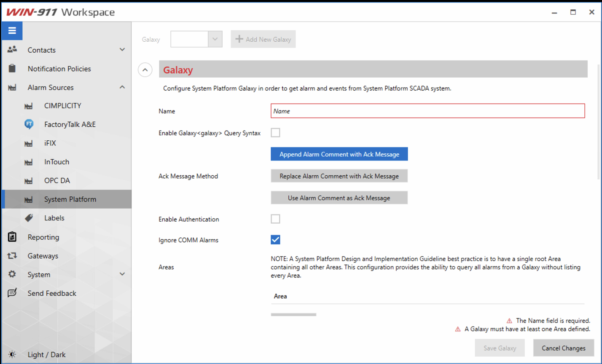Select OPC DA alarm source
This screenshot has width=602, height=364.
pyautogui.click(x=66, y=181)
